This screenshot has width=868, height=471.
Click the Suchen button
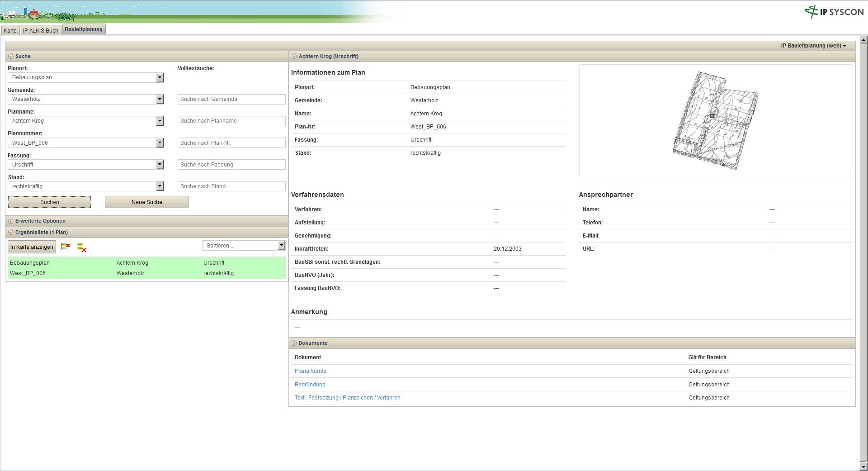click(49, 202)
